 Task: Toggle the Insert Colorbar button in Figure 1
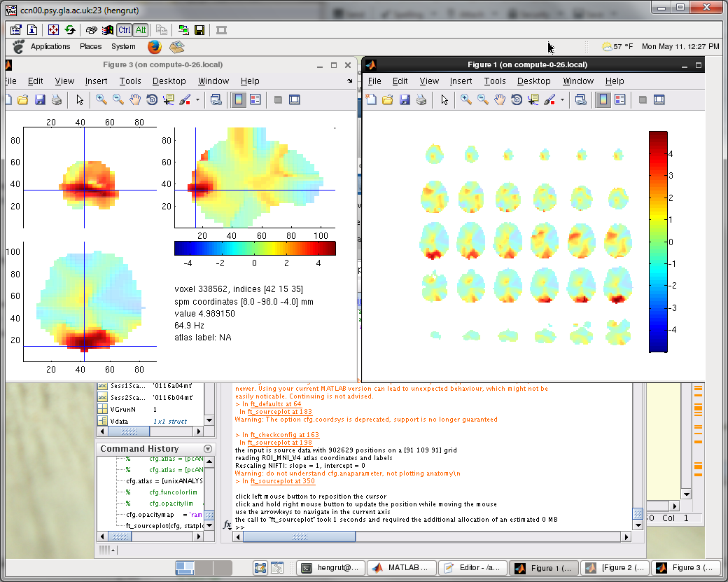(x=603, y=100)
